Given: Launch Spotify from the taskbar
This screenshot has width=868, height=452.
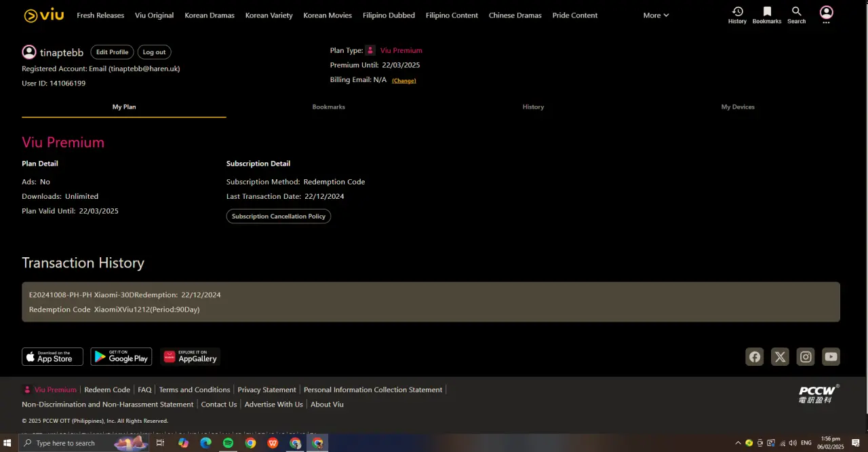Looking at the screenshot, I should coord(228,443).
